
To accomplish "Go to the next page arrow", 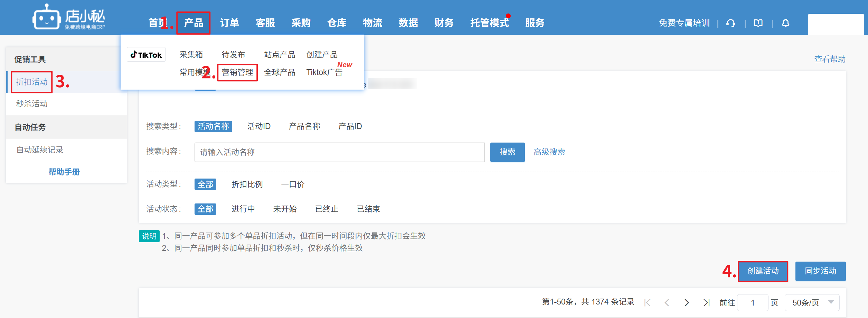I will 687,303.
